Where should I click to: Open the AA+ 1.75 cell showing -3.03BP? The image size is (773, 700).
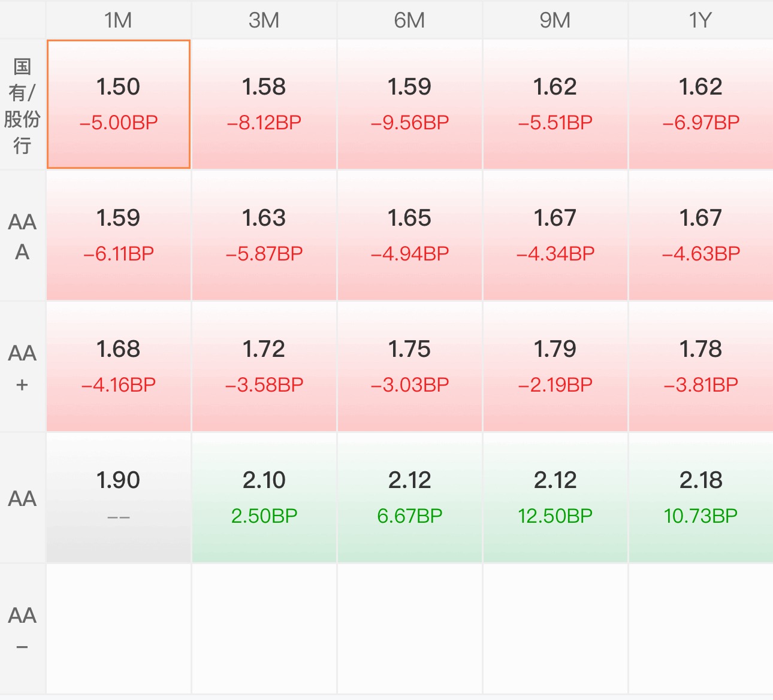(410, 366)
